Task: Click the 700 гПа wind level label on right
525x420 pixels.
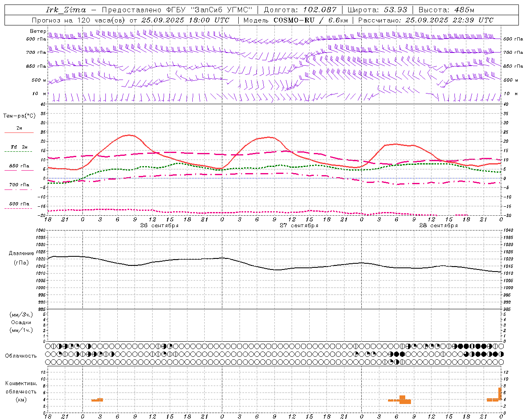Action: click(x=513, y=52)
